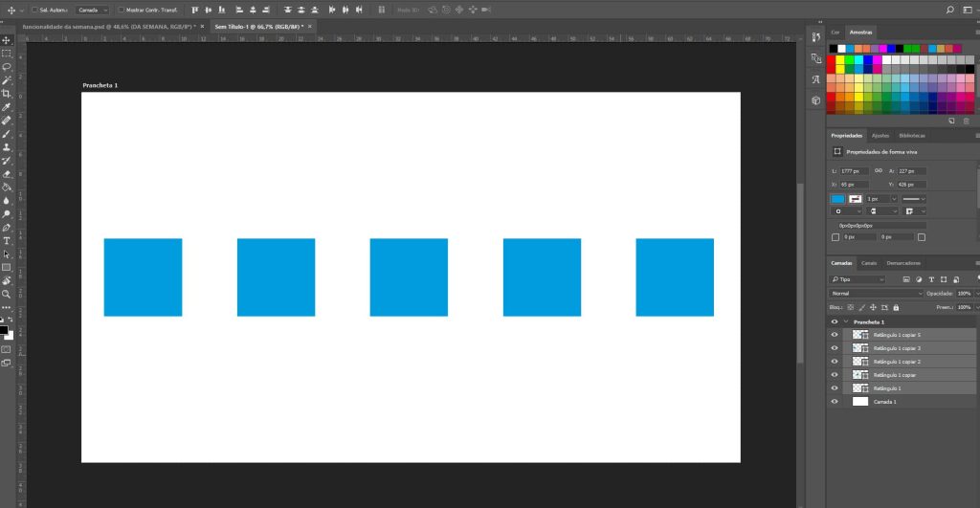
Task: Select the Lasso tool
Action: point(7,67)
